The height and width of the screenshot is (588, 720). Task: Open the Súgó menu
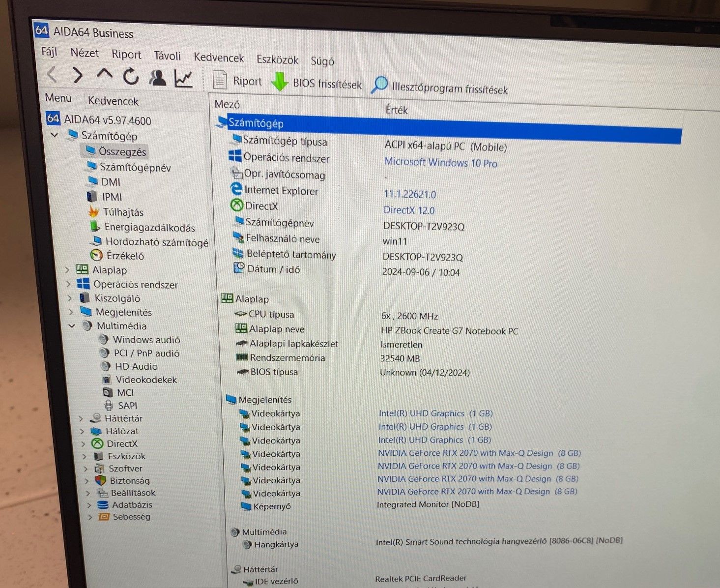point(322,61)
